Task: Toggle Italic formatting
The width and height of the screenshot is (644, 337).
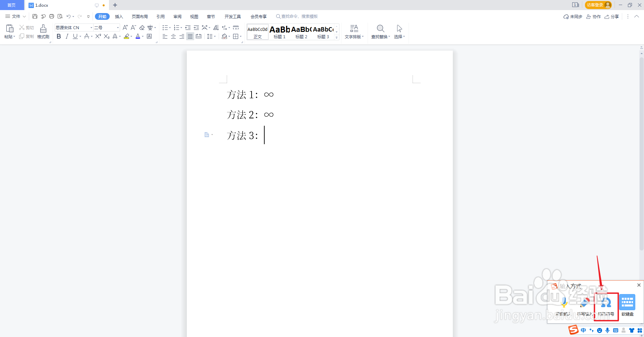Action: pos(67,36)
